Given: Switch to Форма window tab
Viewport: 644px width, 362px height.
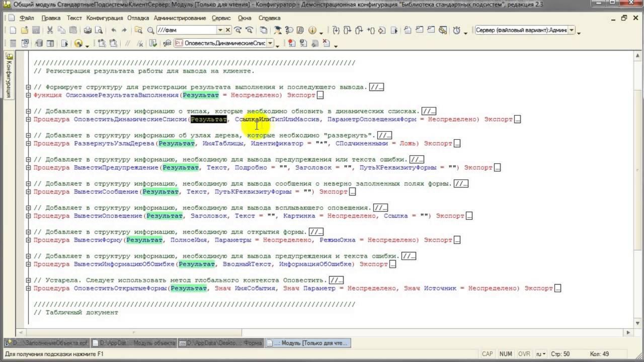Looking at the screenshot, I should pos(221,343).
